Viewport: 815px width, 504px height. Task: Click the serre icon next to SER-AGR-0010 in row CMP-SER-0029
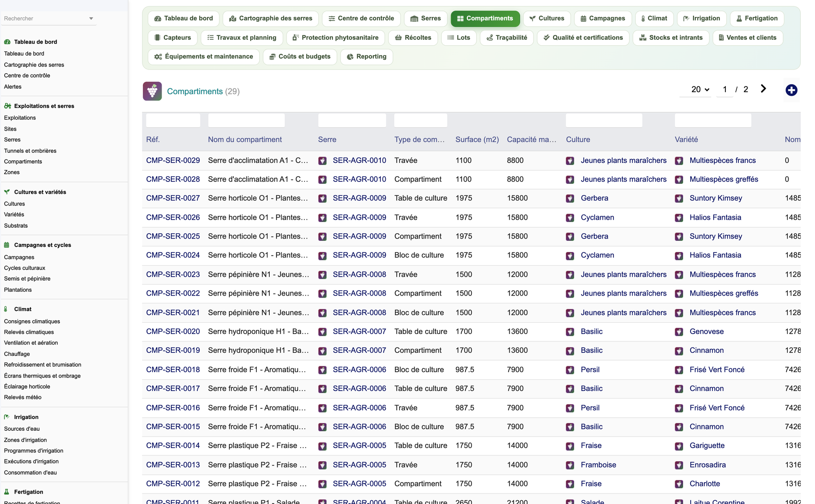[322, 161]
